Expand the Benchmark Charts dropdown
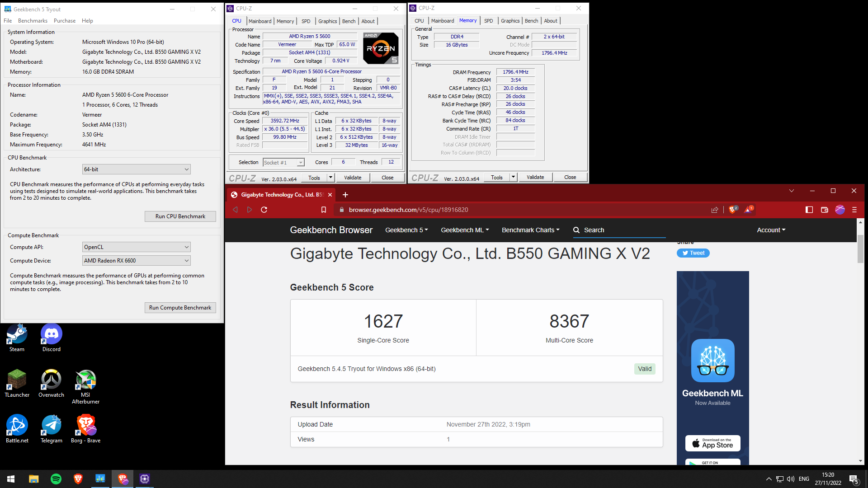 pos(530,230)
